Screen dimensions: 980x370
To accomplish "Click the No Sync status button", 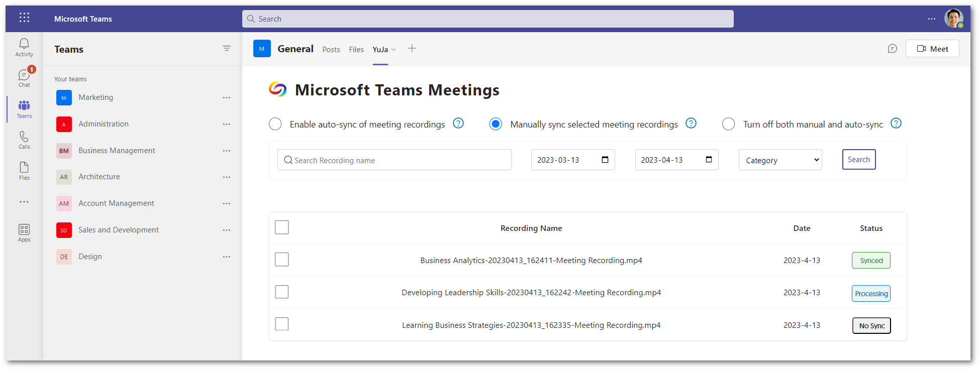I will 871,326.
